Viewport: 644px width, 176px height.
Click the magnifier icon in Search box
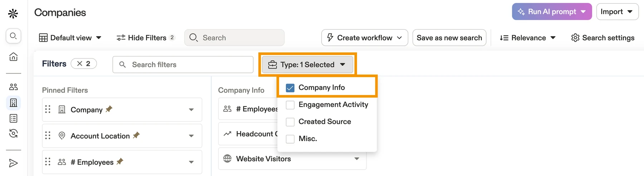point(194,37)
